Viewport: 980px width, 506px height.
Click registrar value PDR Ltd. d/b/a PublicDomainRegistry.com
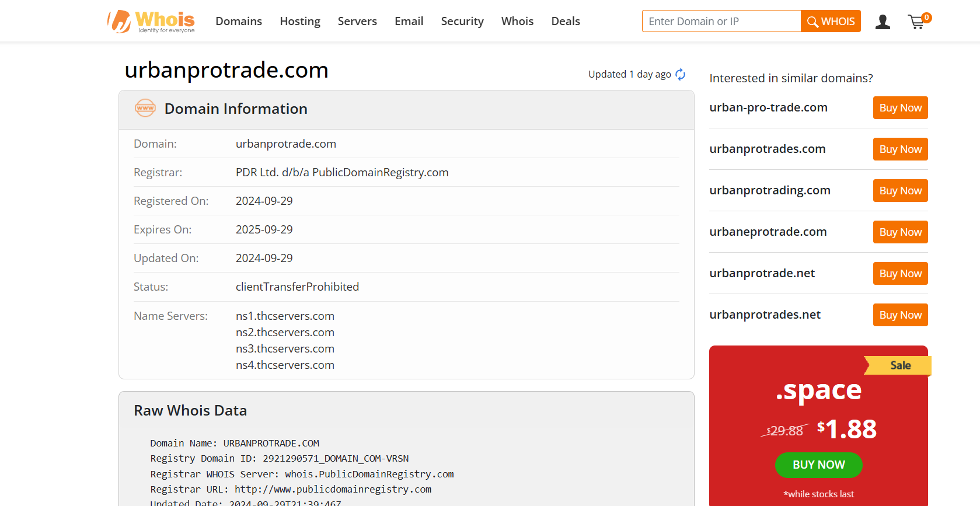click(x=342, y=172)
